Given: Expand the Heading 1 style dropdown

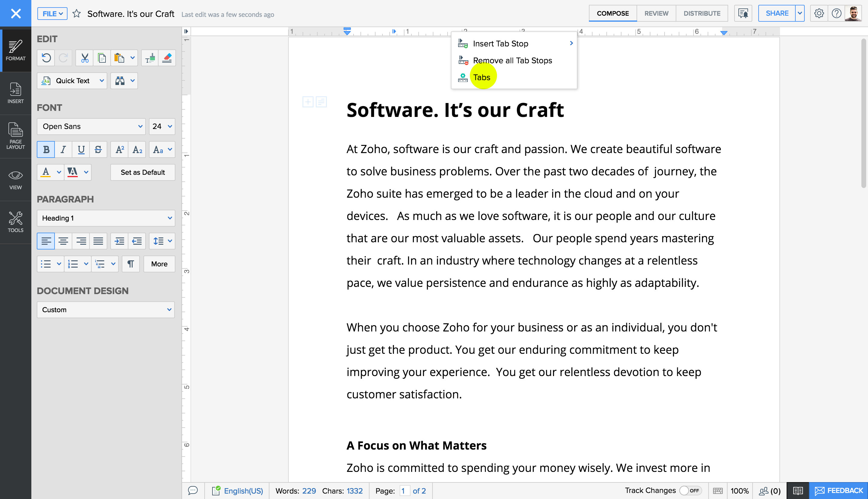Looking at the screenshot, I should [x=106, y=218].
